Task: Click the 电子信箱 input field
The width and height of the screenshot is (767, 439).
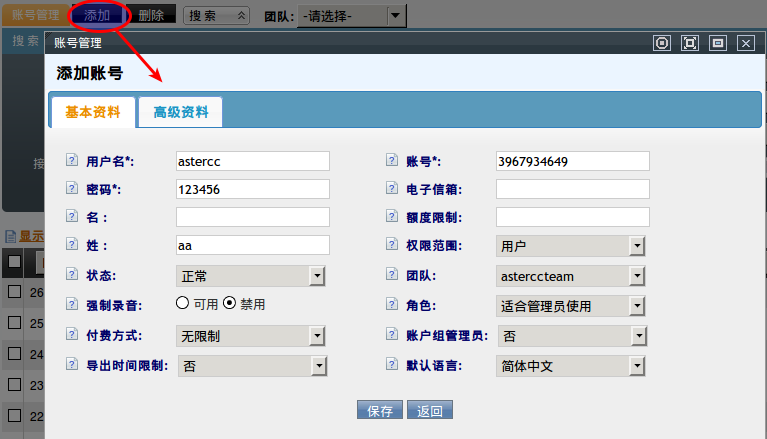Action: (572, 189)
